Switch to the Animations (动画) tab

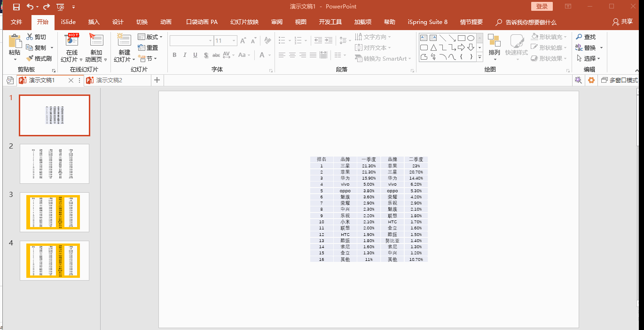pyautogui.click(x=166, y=22)
